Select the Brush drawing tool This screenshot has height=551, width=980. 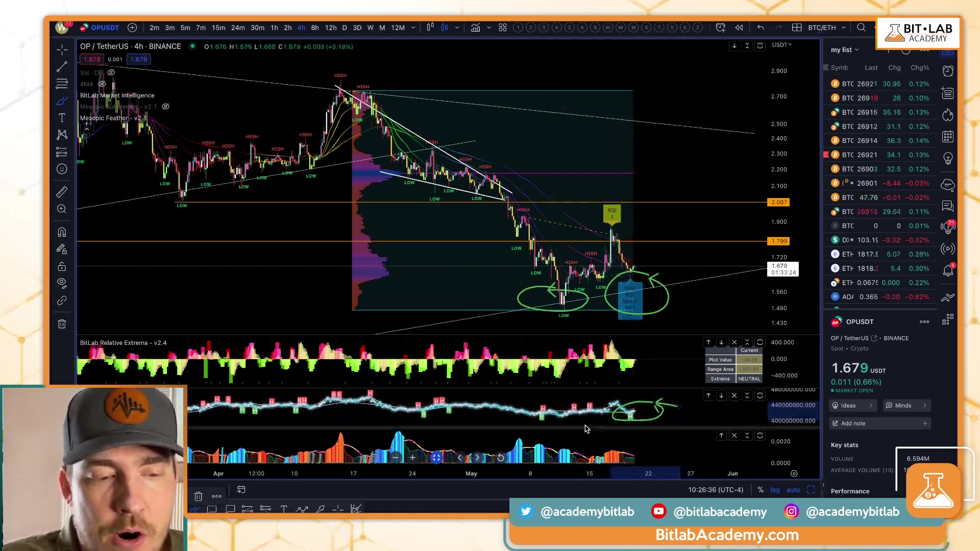[x=62, y=101]
